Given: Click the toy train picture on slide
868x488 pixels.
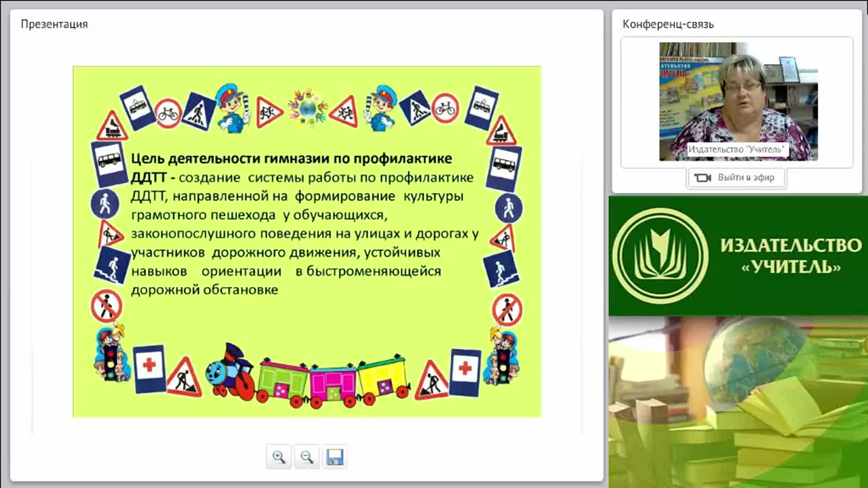Looking at the screenshot, I should coord(307,375).
